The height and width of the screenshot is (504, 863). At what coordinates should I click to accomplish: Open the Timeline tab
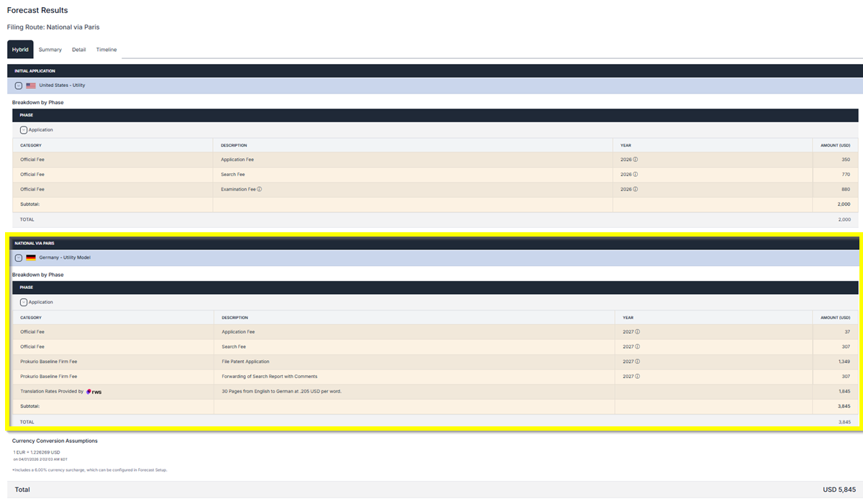point(106,50)
